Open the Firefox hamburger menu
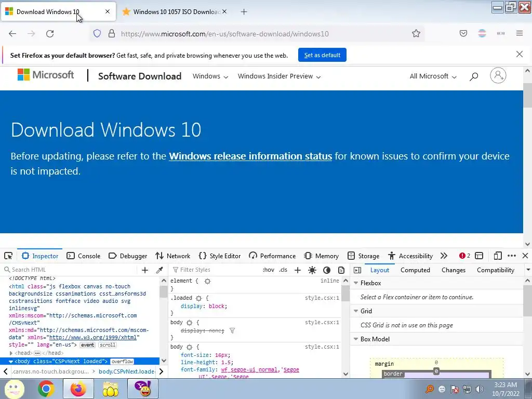Screen dimensions: 532x399 pos(520,33)
